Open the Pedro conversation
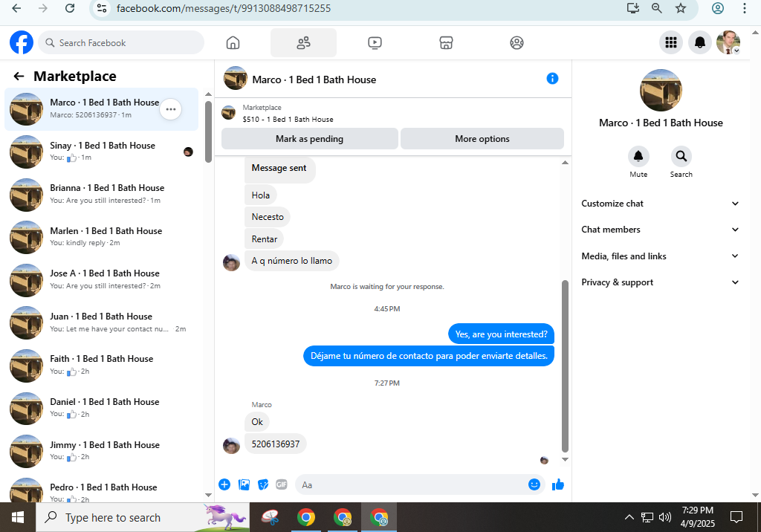This screenshot has height=532, width=761. 101,490
